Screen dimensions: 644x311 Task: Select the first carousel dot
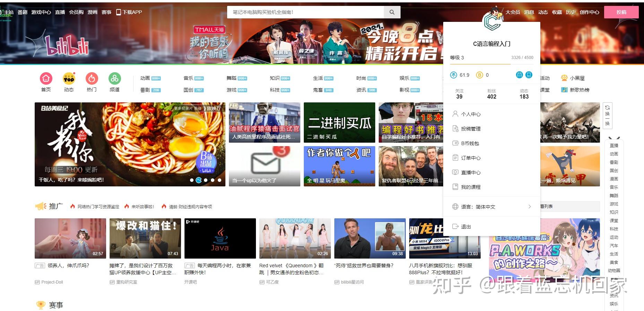(x=192, y=180)
